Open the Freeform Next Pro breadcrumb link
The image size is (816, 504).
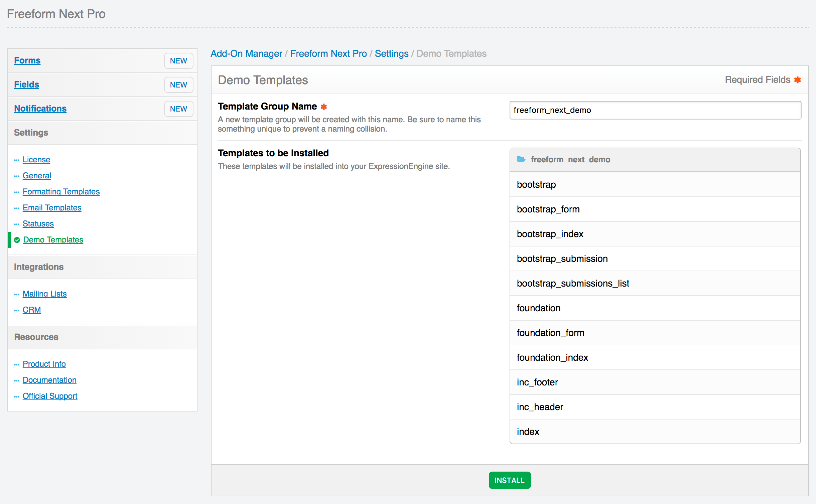tap(327, 53)
